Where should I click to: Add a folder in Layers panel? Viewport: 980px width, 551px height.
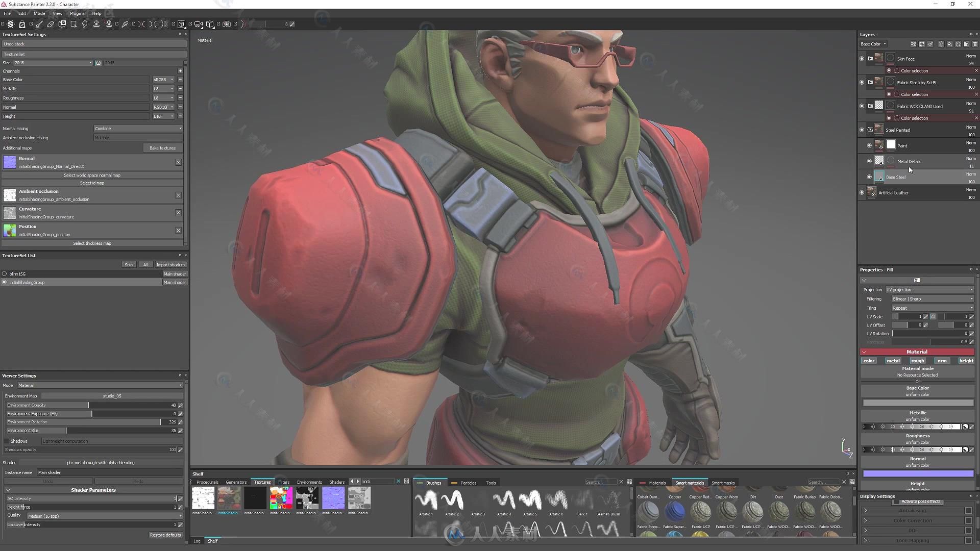966,44
